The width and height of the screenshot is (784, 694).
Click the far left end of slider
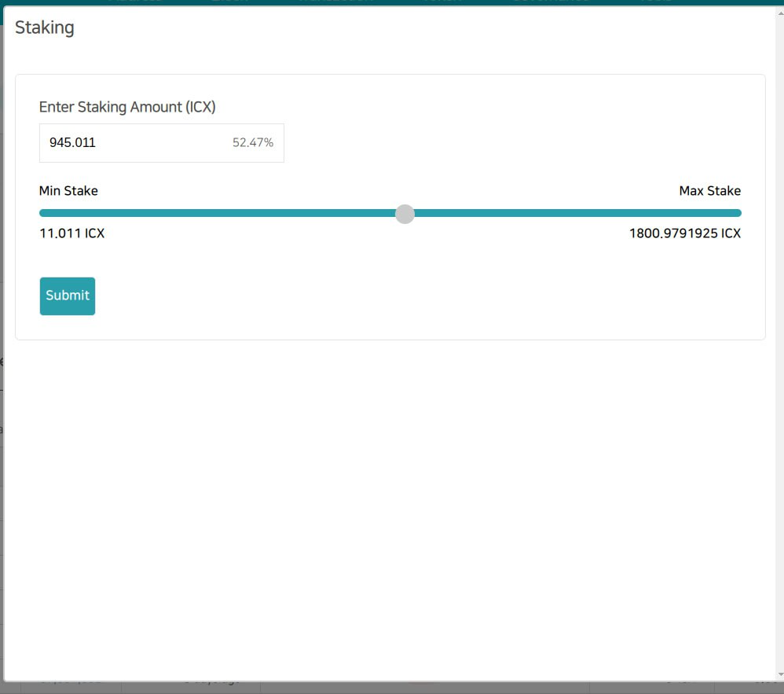[42, 213]
